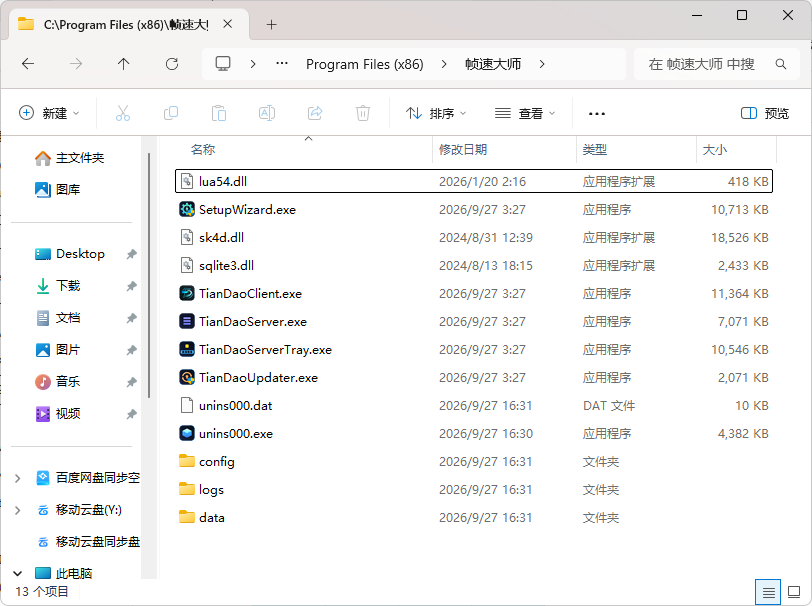Collapse the 此电脑 tree node
812x606 pixels.
click(x=18, y=573)
